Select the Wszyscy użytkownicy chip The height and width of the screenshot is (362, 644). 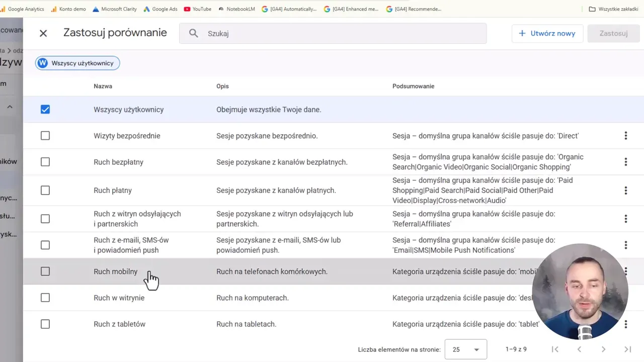[77, 63]
